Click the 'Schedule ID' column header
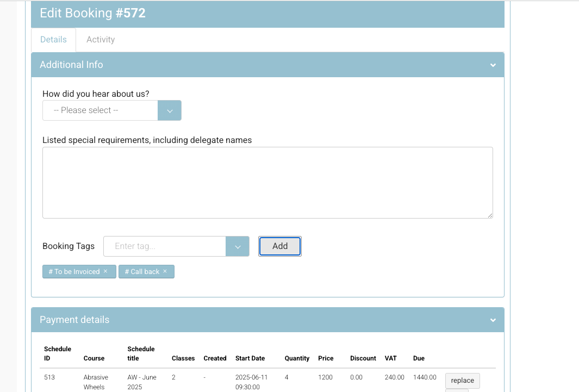Screen dimensions: 579x392 [58, 353]
